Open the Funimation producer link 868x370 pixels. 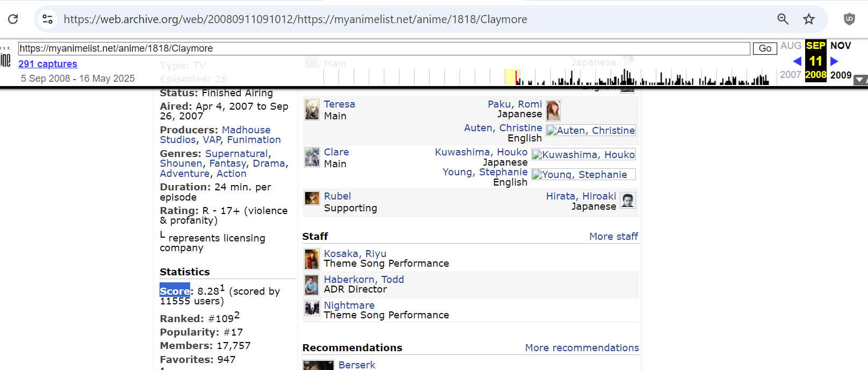[254, 140]
